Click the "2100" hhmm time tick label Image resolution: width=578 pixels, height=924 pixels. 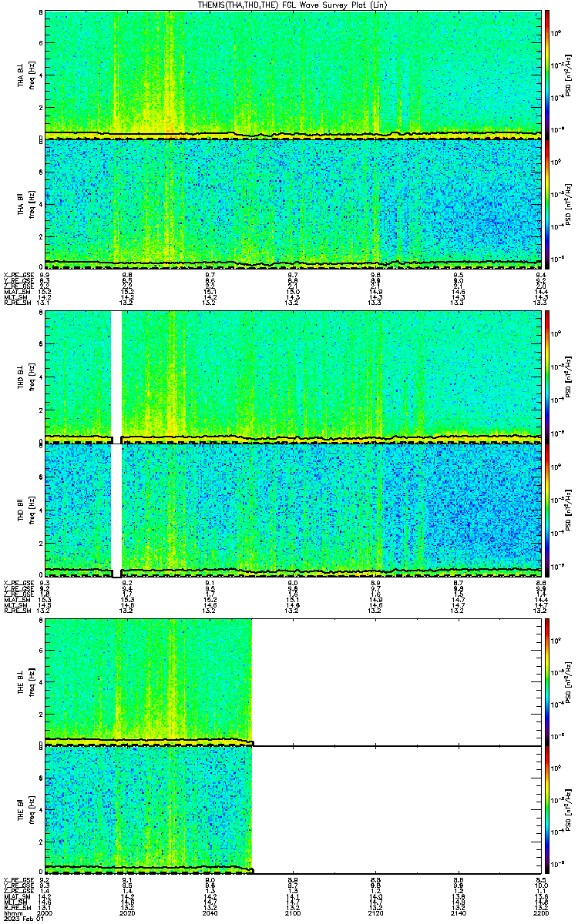pyautogui.click(x=294, y=913)
